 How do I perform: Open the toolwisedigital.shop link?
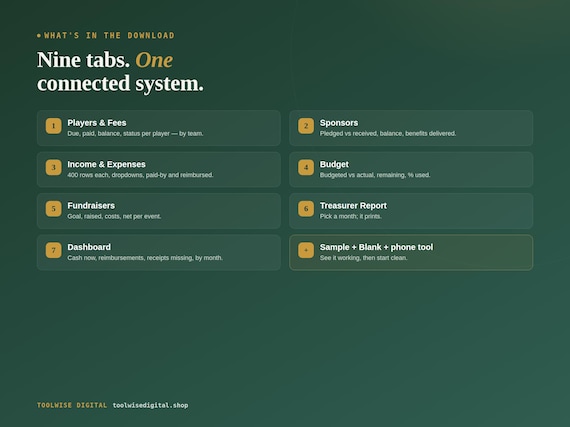150,405
